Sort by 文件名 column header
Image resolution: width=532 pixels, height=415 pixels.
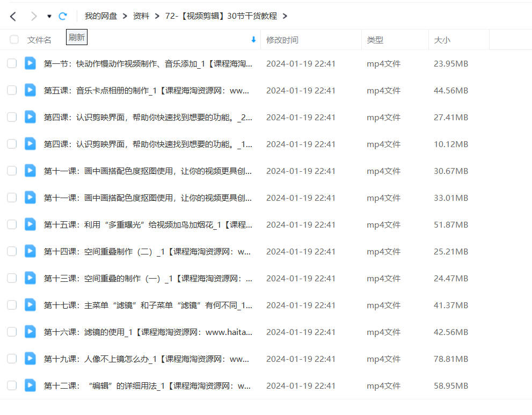(39, 40)
